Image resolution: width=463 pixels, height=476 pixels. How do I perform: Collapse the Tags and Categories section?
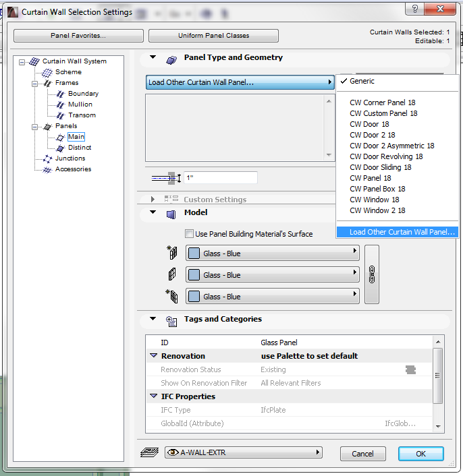[x=153, y=319]
